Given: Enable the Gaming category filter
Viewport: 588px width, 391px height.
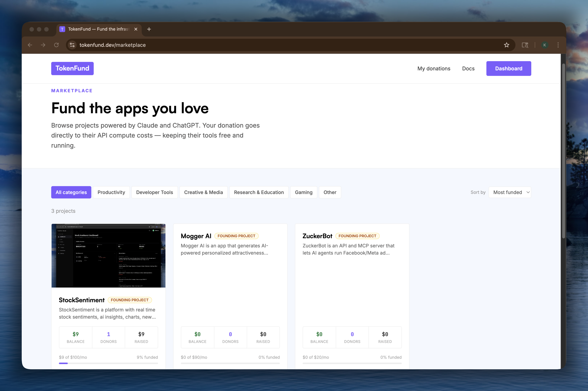Looking at the screenshot, I should pos(303,192).
